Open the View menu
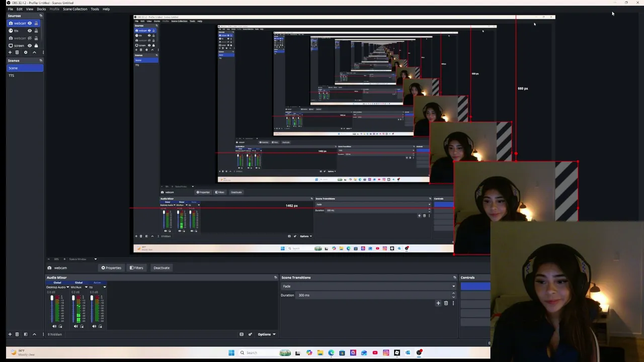 30,9
